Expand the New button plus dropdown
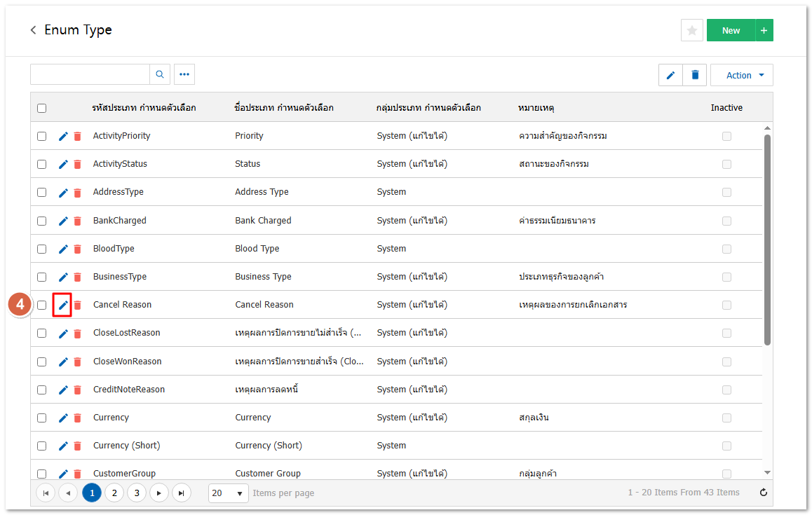 coord(764,30)
